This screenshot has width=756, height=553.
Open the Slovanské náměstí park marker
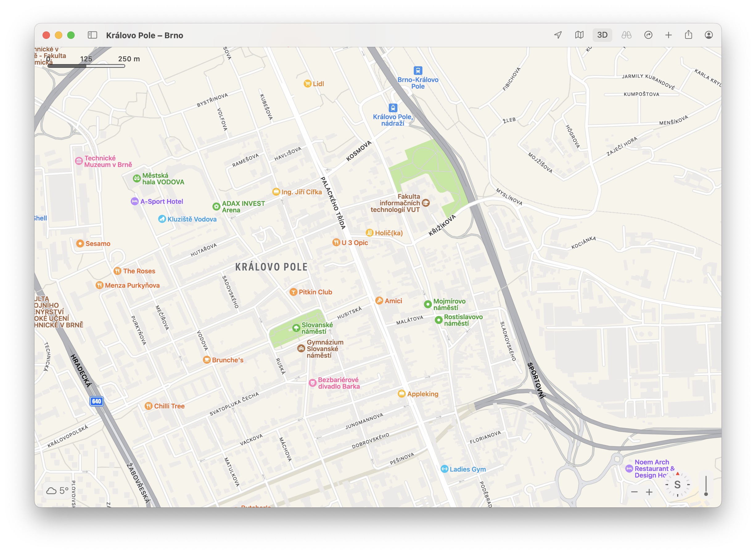[296, 328]
